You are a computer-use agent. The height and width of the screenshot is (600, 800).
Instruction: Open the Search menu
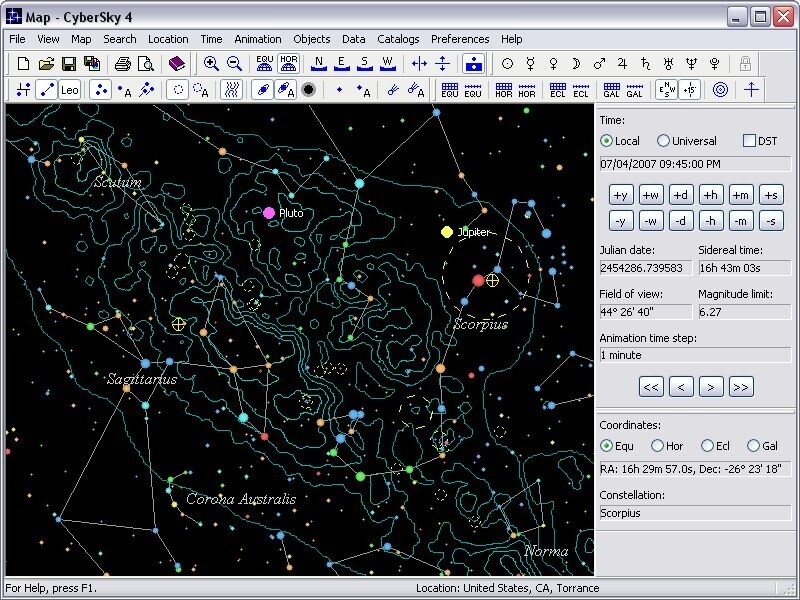coord(119,39)
